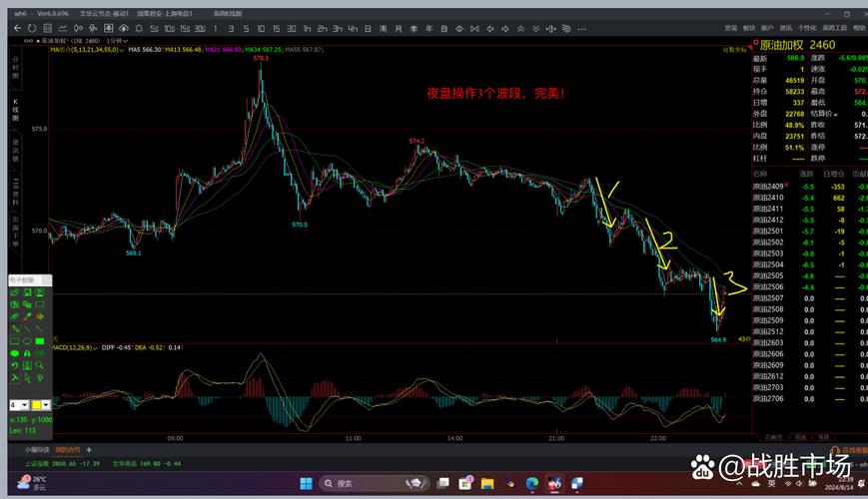
Task: Switch chart to 4h period
Action: [353, 29]
